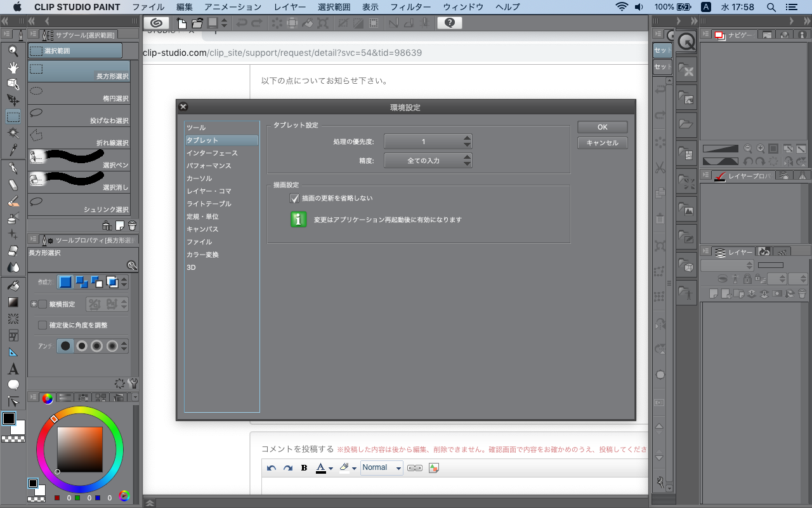
Task: Open the Layer panel menu
Action: tap(705, 252)
